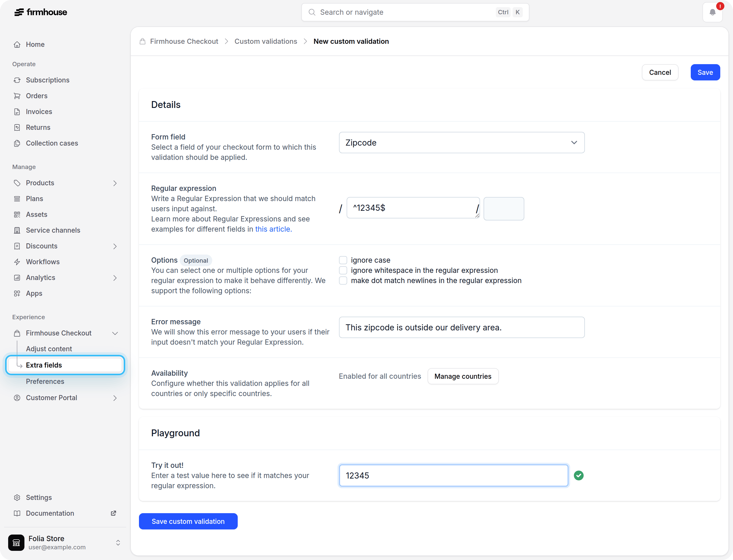733x560 pixels.
Task: Collapse the Firmhouse Checkout section chevron
Action: [115, 333]
